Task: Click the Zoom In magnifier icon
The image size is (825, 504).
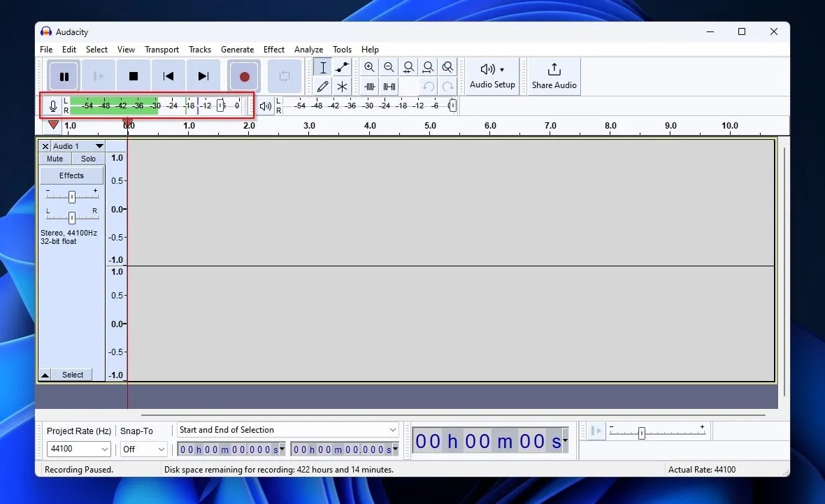Action: 369,66
